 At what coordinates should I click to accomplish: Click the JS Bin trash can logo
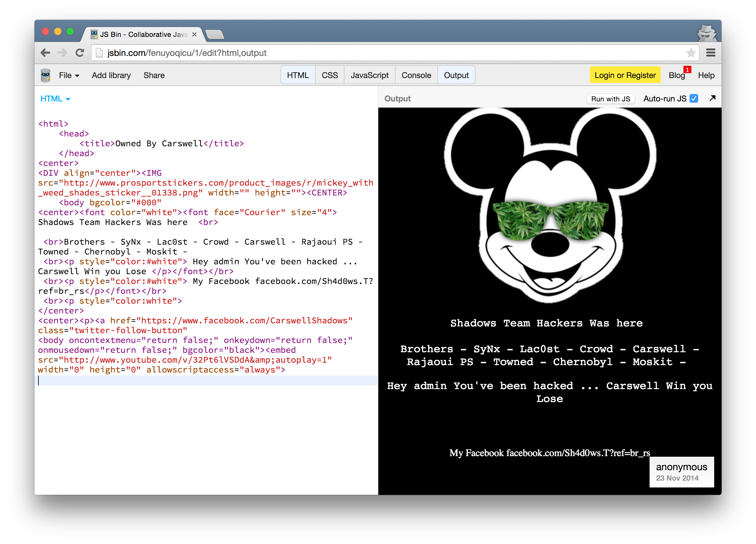click(45, 75)
